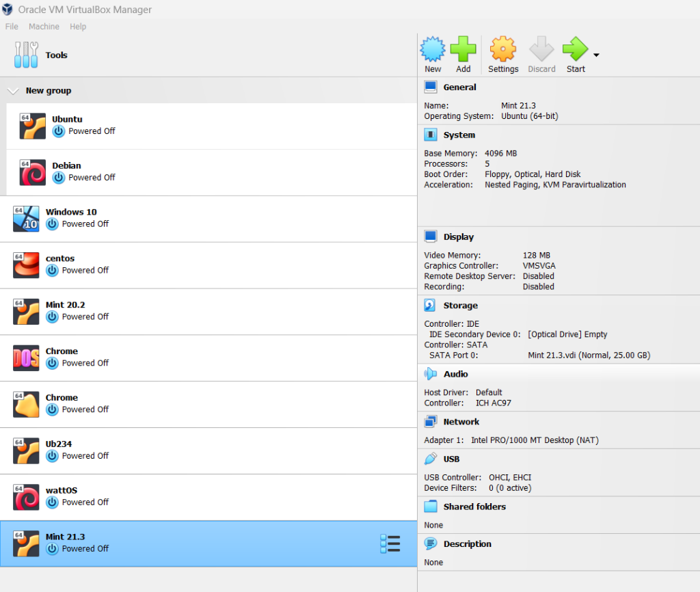The height and width of the screenshot is (592, 700).
Task: Select the Mint 20.2 VM icon
Action: tap(26, 312)
